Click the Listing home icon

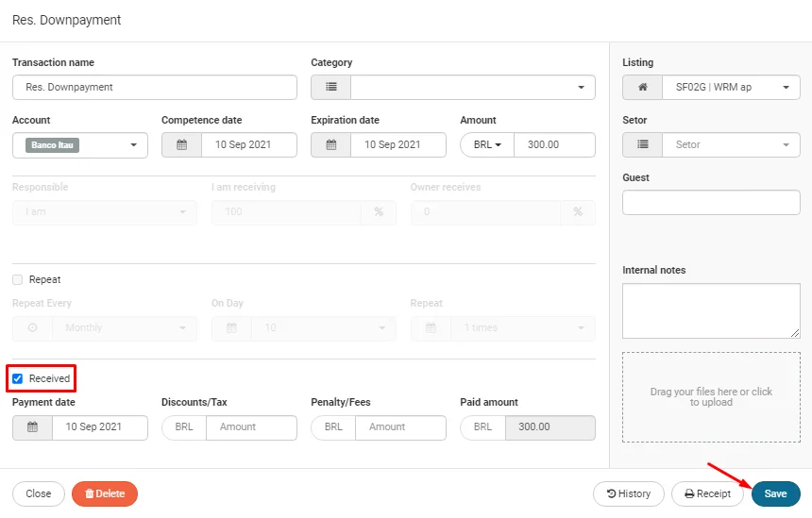tap(642, 88)
